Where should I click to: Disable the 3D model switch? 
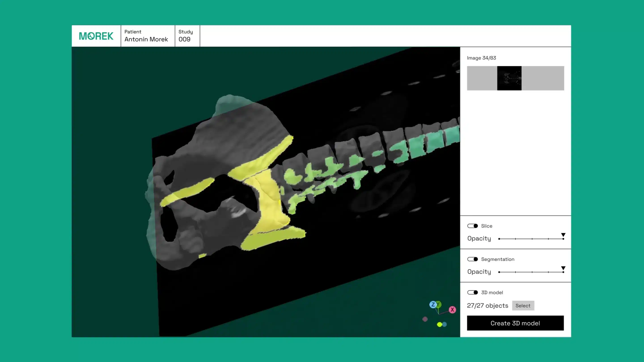point(472,292)
